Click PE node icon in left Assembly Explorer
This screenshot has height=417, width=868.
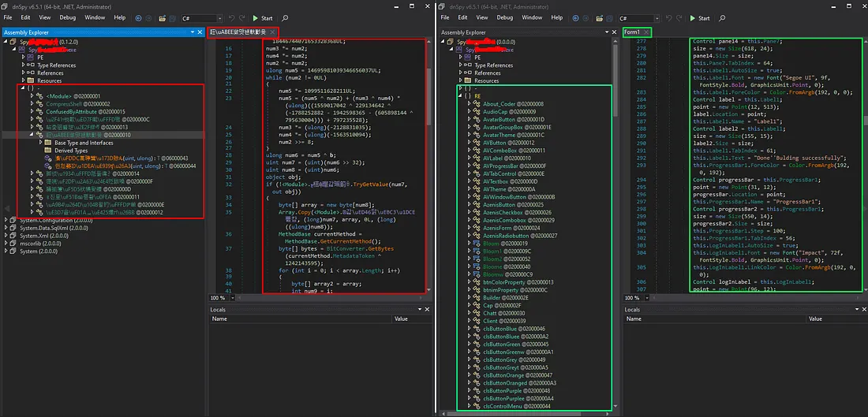(x=32, y=58)
